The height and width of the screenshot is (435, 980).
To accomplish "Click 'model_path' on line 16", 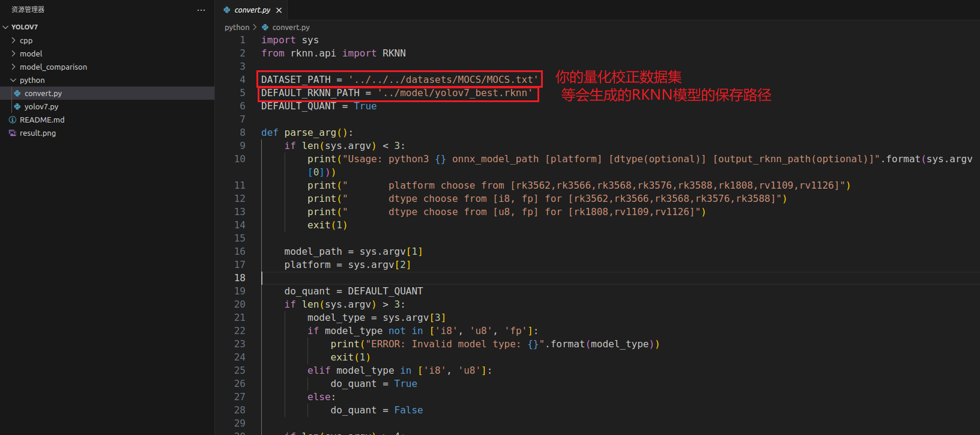I will point(313,251).
